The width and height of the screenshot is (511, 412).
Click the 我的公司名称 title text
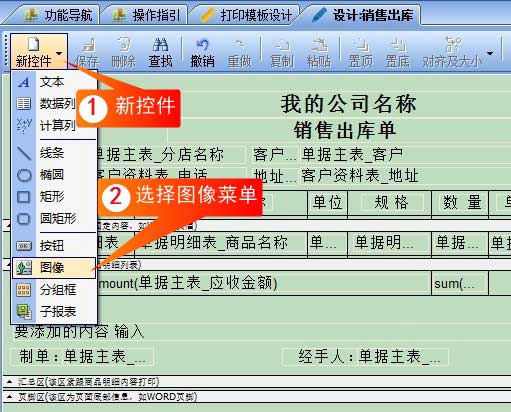(348, 104)
